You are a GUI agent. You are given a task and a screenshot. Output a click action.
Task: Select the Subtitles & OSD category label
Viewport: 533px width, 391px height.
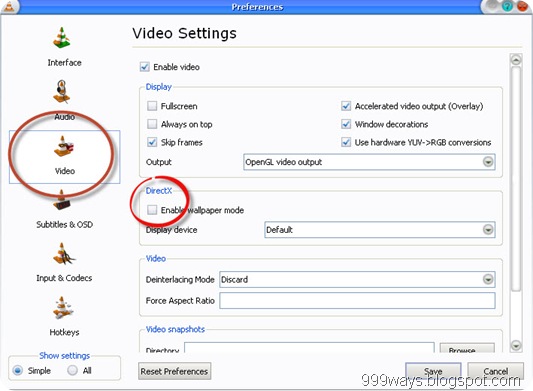point(64,224)
